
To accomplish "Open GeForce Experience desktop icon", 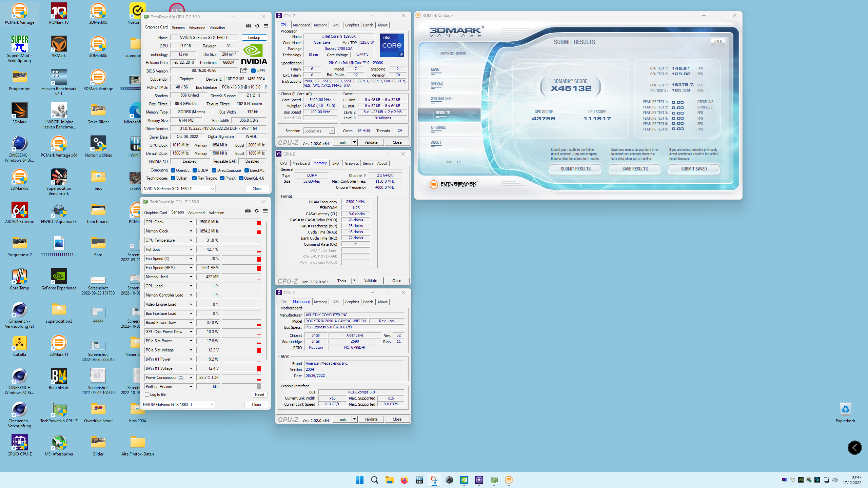I will (x=59, y=280).
